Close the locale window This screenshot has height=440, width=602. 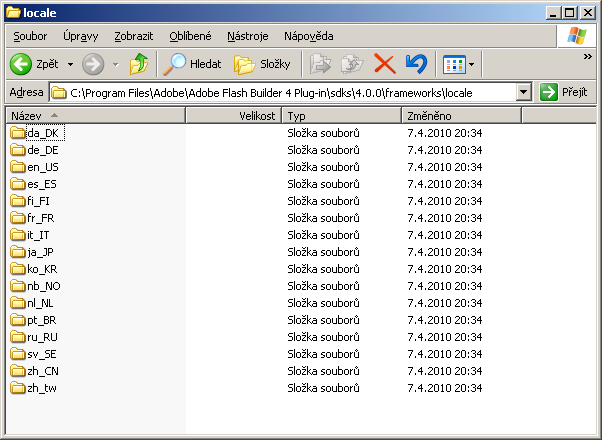(x=587, y=13)
